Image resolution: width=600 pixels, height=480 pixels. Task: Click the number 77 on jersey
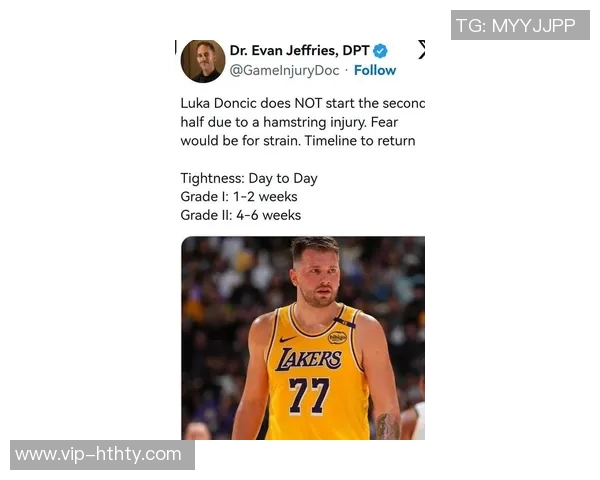pos(309,396)
